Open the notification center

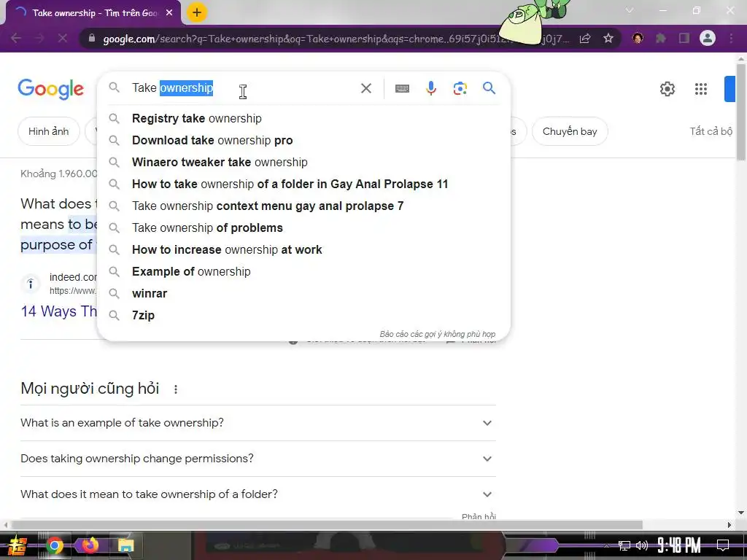pyautogui.click(x=723, y=545)
